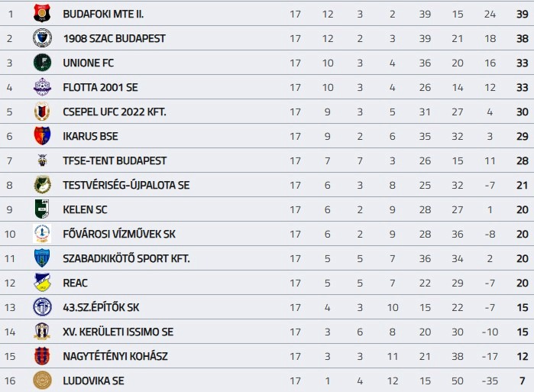Click the TFSE-Tent Budapest team logo
The height and width of the screenshot is (392, 534).
point(42,160)
